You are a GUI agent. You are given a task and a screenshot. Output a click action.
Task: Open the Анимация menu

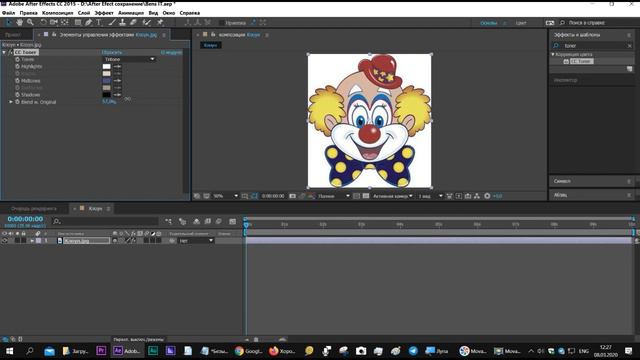point(131,13)
